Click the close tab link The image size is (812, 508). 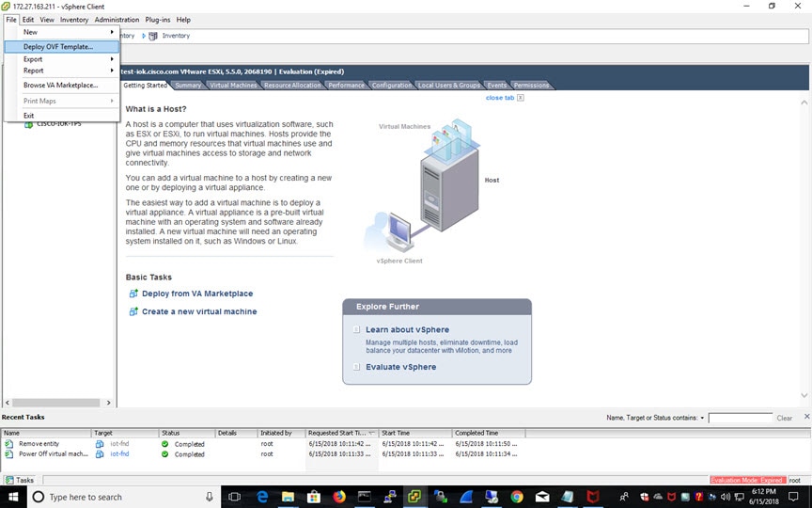coord(500,98)
